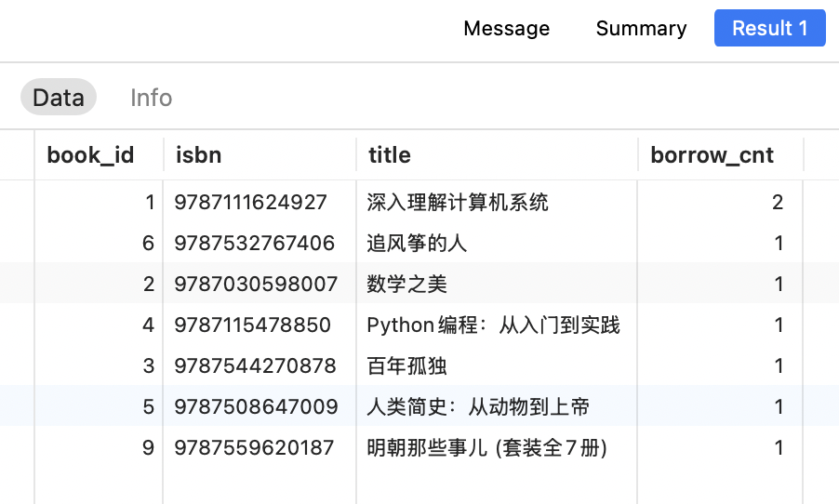The image size is (839, 504).
Task: Select the cell with title 深入理解计算机系统
Action: tap(458, 202)
